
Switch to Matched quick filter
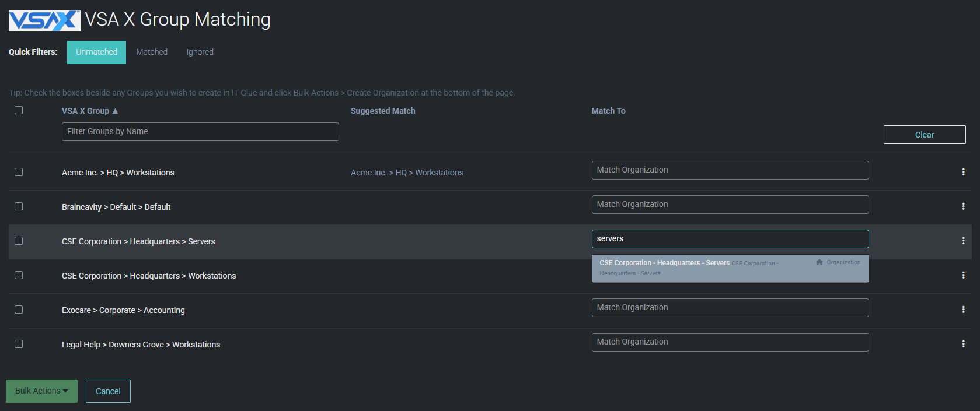point(152,52)
